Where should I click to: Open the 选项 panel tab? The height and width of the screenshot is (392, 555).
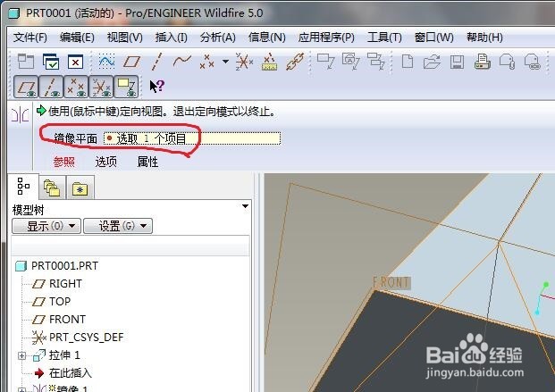point(105,162)
